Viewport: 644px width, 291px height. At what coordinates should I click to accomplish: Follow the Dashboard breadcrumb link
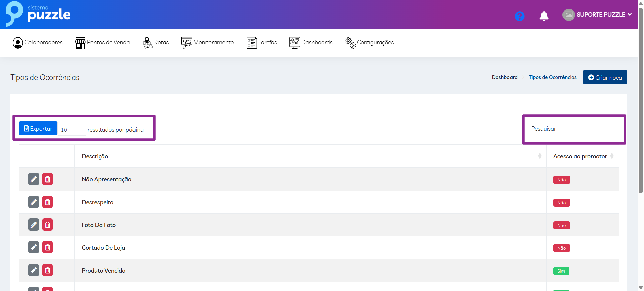[x=504, y=77]
